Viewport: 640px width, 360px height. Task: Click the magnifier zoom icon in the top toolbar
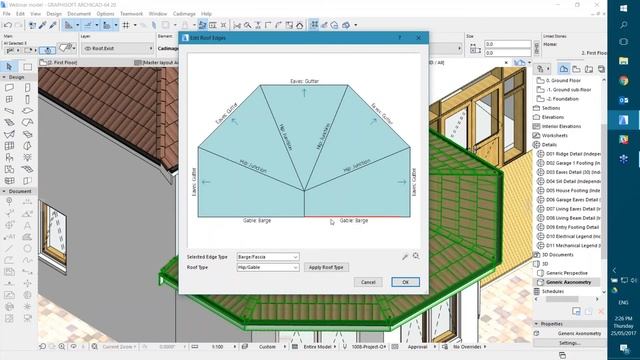(247, 25)
